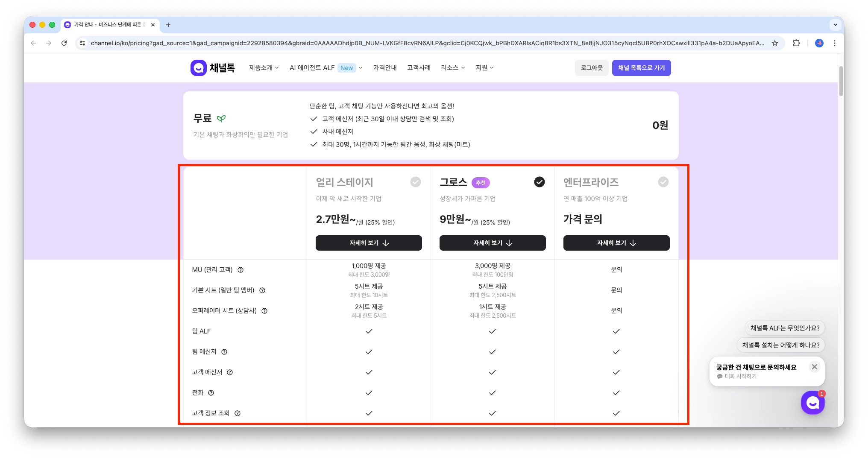Open the tab search chevron in Chrome
Viewport: 868px width, 459px height.
coord(835,25)
